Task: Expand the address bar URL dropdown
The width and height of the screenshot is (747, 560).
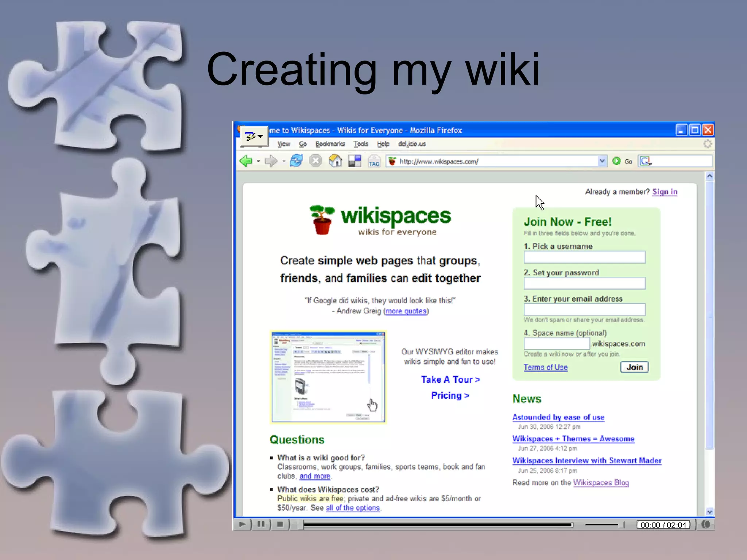Action: (x=602, y=161)
